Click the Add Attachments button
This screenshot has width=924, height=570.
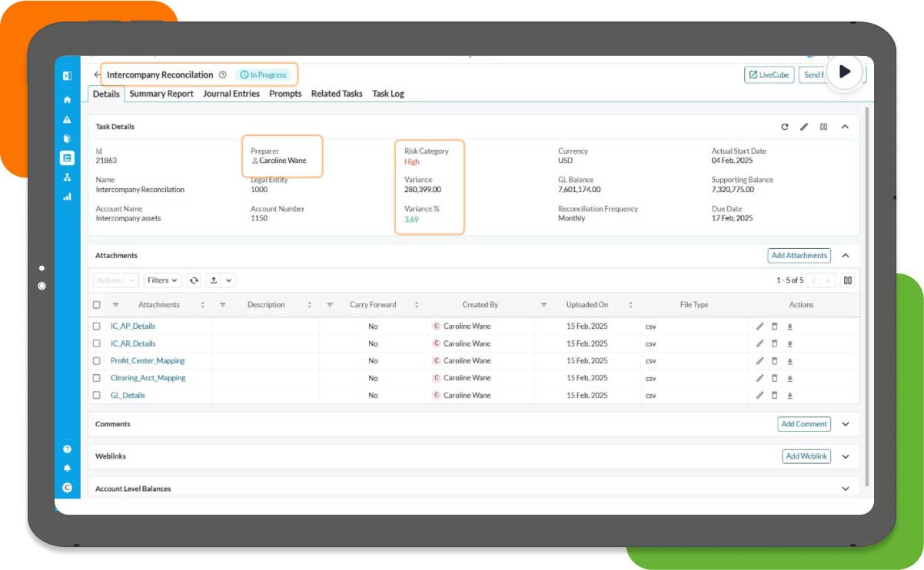[x=799, y=255]
